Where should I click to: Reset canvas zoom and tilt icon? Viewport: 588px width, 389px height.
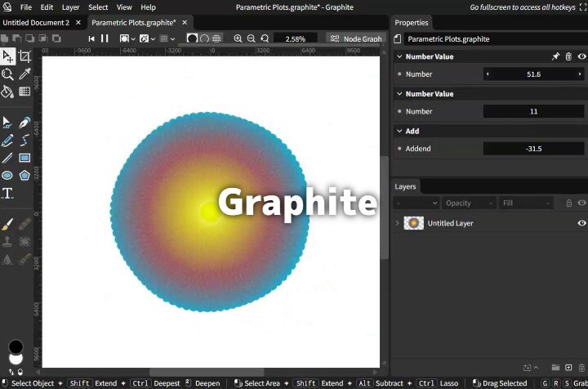[x=265, y=38]
